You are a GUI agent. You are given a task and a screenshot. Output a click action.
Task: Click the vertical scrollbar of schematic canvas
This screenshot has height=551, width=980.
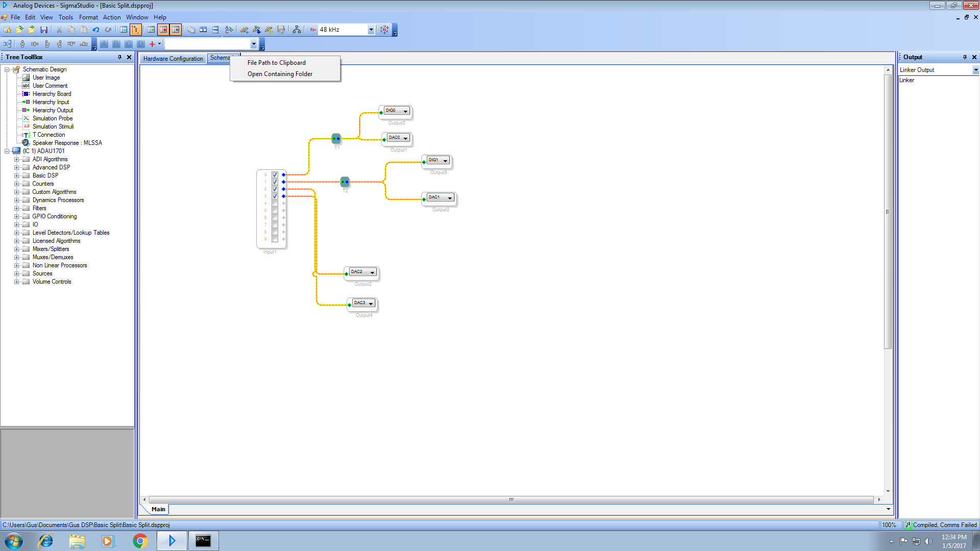click(888, 211)
